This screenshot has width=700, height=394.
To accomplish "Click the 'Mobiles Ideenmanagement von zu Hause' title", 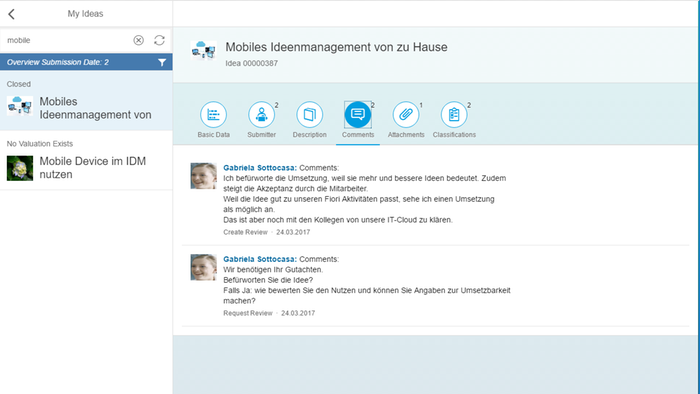I will pos(336,47).
